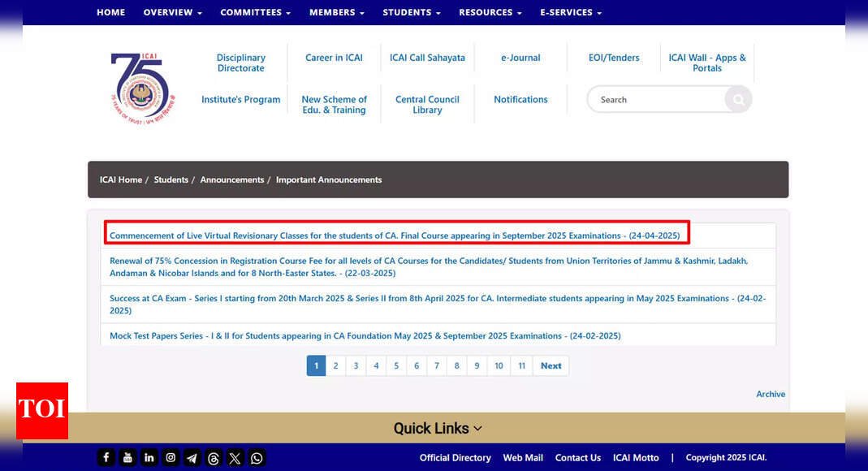Click Students in the breadcrumb
Viewport: 868px width, 471px height.
(171, 180)
